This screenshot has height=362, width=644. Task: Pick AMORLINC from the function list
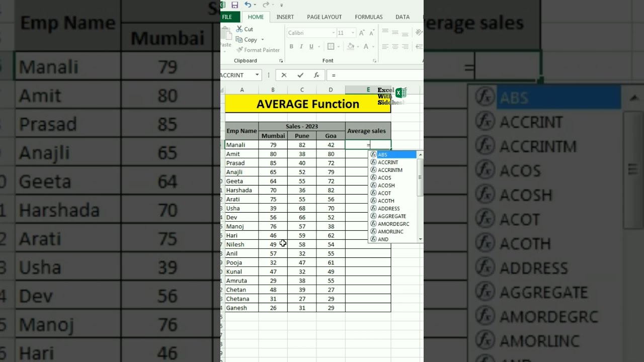point(393,232)
